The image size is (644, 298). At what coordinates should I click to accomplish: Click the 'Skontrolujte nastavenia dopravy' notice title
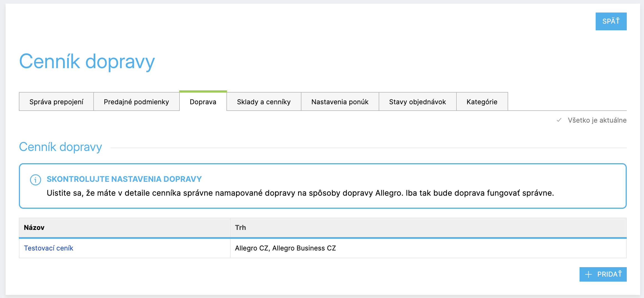124,179
